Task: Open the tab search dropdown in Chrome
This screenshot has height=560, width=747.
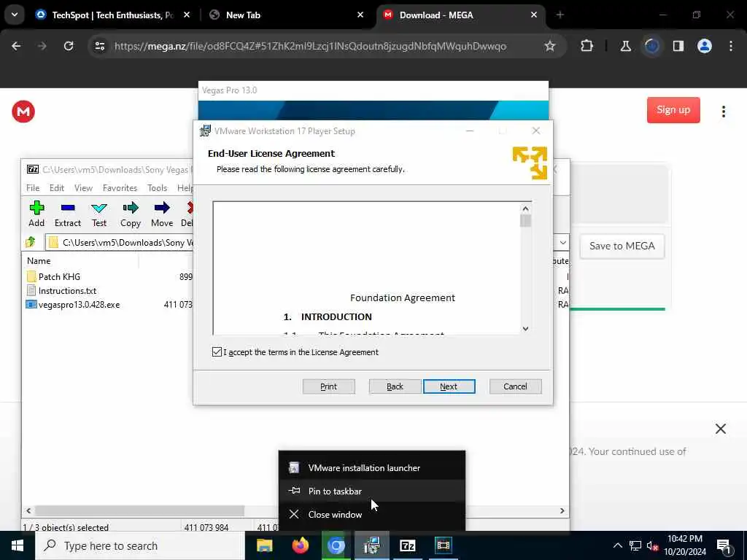Action: (x=15, y=15)
